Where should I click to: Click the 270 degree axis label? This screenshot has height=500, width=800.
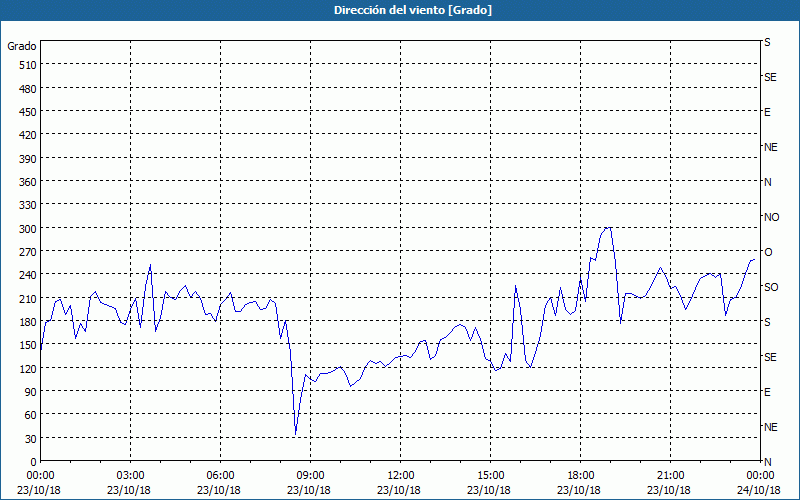(x=28, y=252)
